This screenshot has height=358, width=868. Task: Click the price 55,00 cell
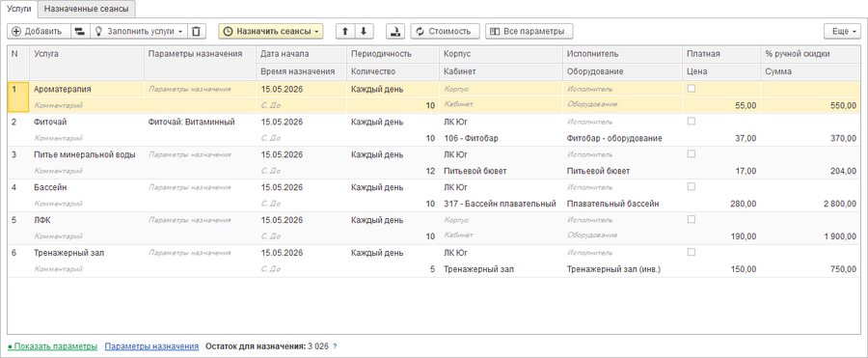pyautogui.click(x=721, y=105)
